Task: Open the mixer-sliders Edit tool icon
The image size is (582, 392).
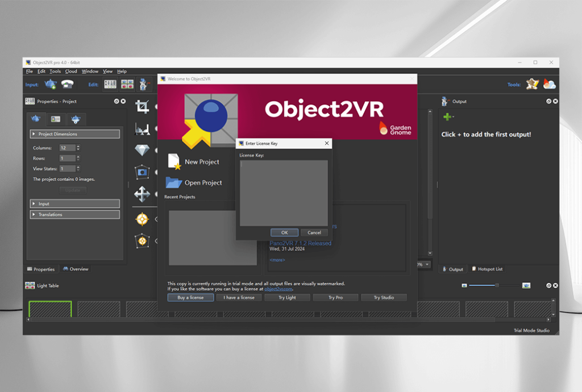Action: tap(110, 84)
